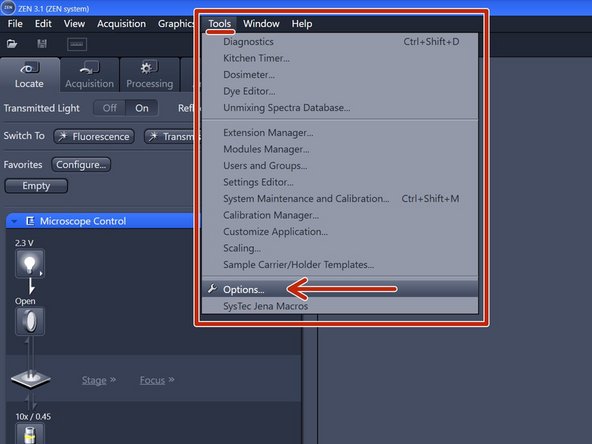The height and width of the screenshot is (444, 592).
Task: Choose Customize Application entry
Action: (x=340, y=232)
